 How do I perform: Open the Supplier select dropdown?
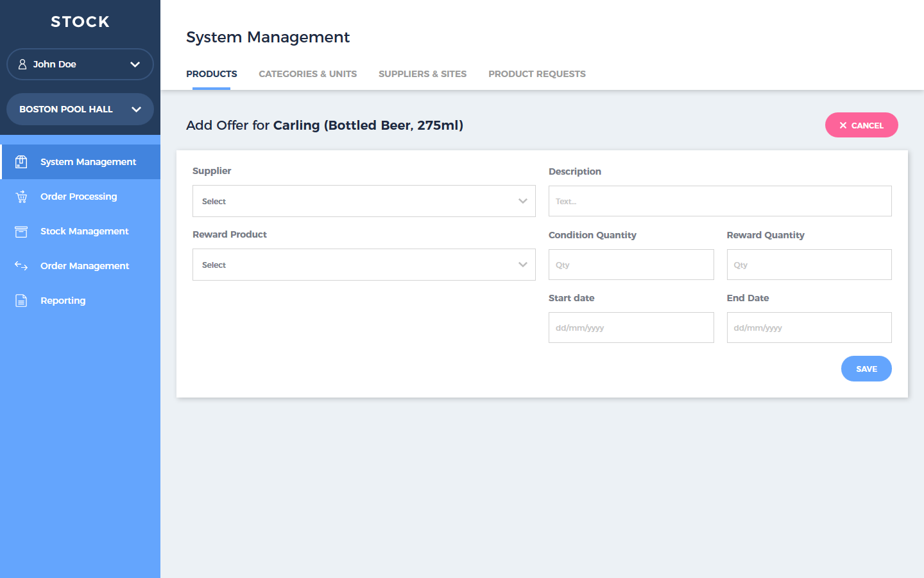[363, 201]
